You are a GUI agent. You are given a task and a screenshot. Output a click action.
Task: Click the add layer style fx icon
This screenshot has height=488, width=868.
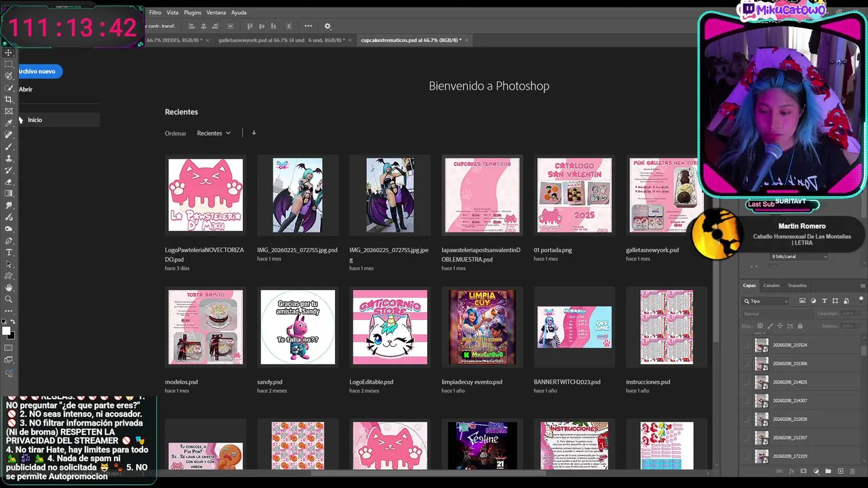click(x=791, y=471)
